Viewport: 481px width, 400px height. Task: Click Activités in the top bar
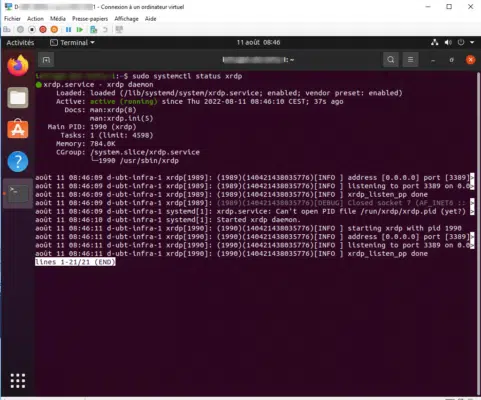click(x=20, y=43)
